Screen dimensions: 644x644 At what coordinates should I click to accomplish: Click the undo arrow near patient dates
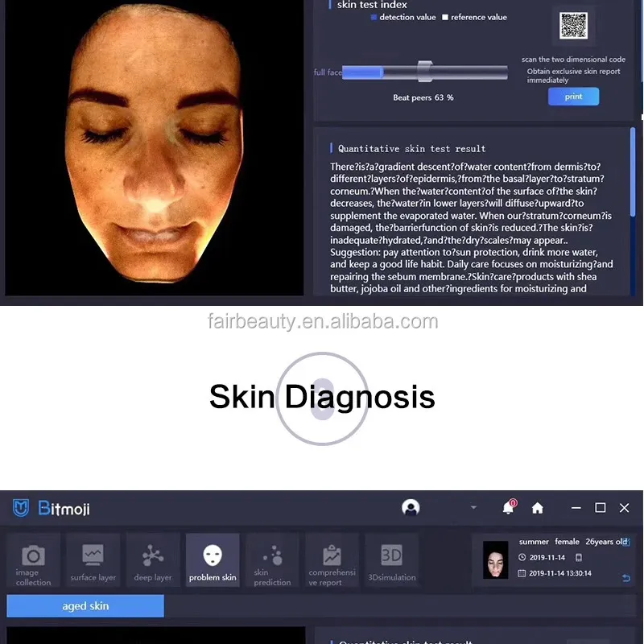627,578
